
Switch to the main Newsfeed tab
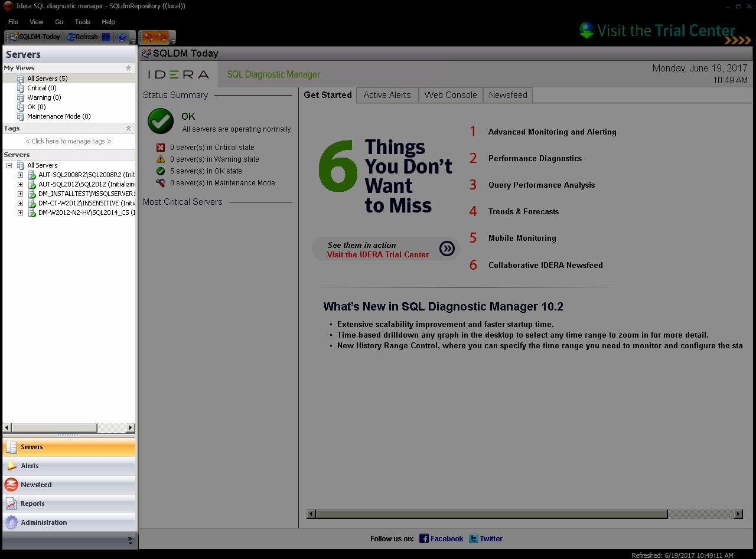508,95
